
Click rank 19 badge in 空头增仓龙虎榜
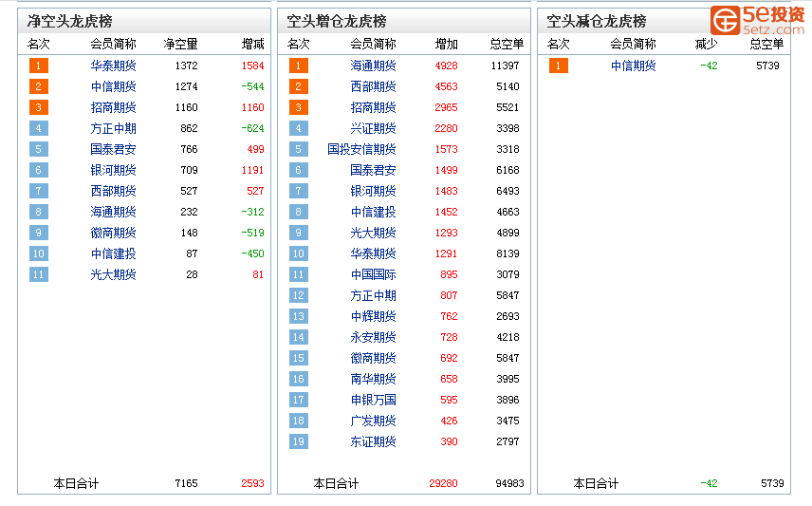(x=298, y=441)
